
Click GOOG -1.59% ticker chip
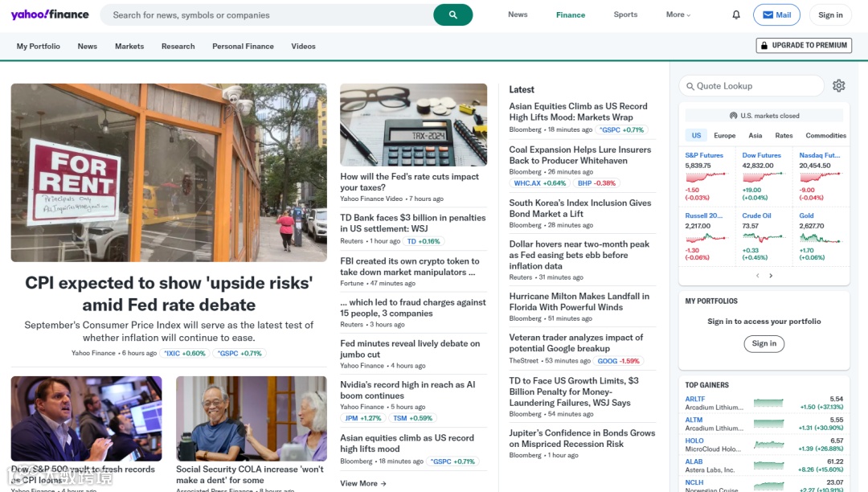pyautogui.click(x=618, y=361)
